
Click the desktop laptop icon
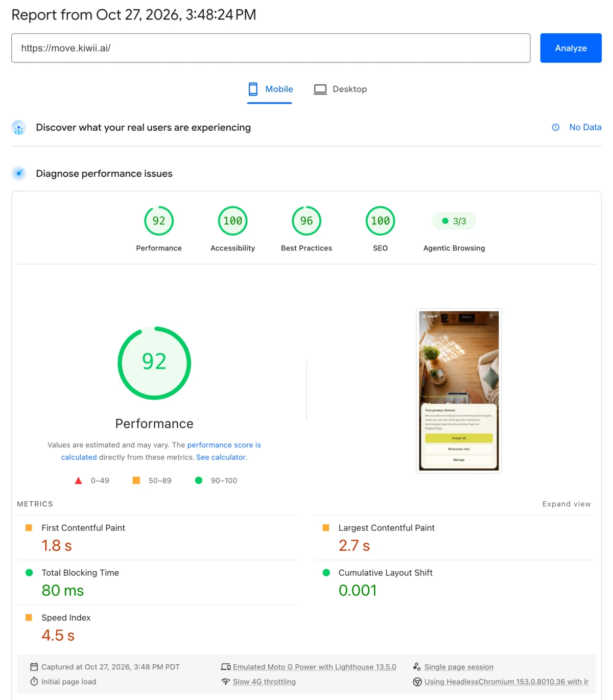(x=320, y=89)
